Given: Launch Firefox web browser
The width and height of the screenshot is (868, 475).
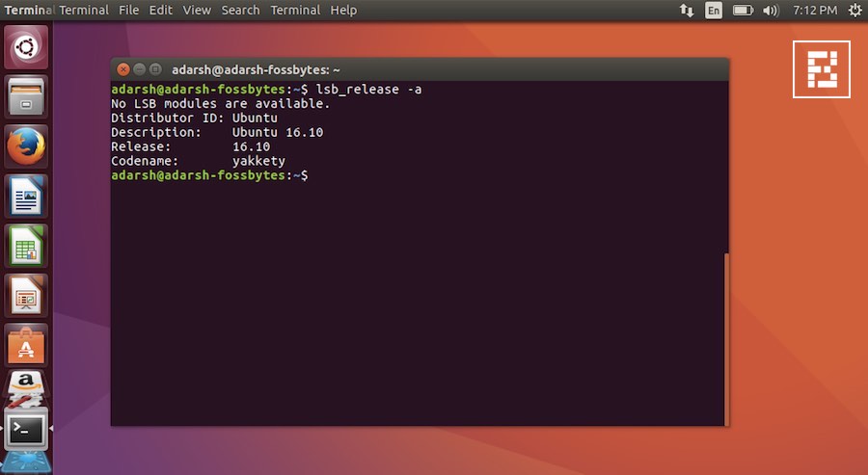Looking at the screenshot, I should [x=26, y=147].
